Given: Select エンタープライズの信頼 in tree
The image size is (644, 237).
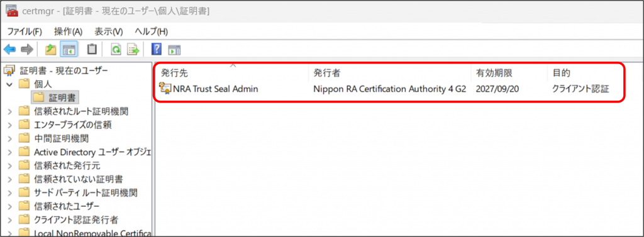Looking at the screenshot, I should [73, 124].
